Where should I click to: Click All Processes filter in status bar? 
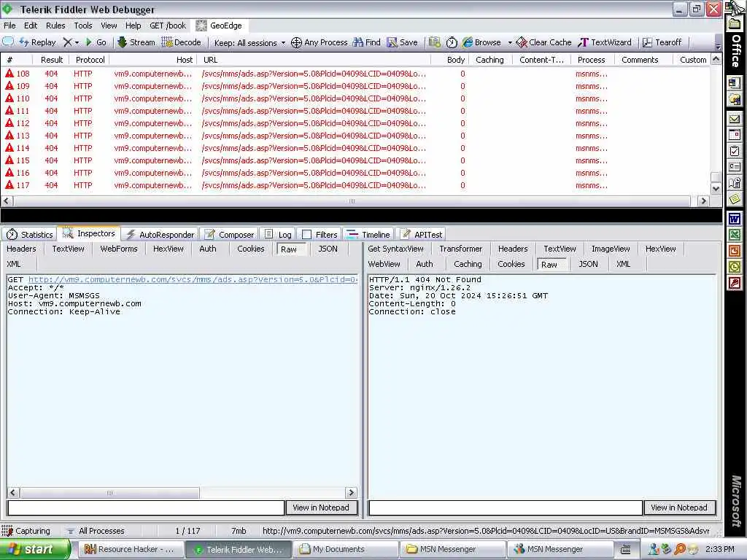[96, 531]
